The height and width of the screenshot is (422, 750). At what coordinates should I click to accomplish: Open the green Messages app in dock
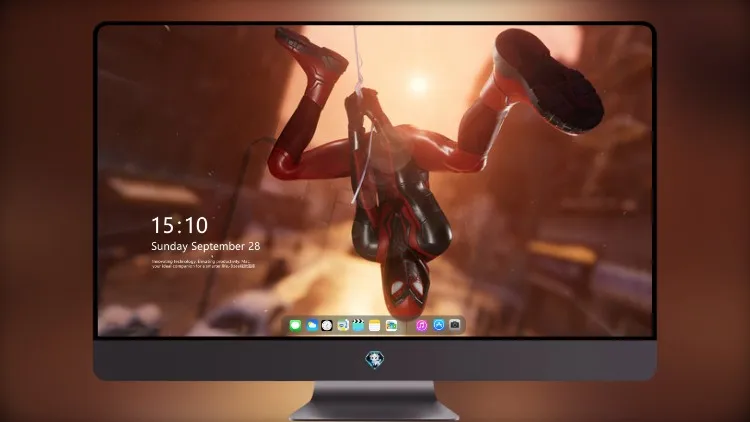pyautogui.click(x=295, y=326)
